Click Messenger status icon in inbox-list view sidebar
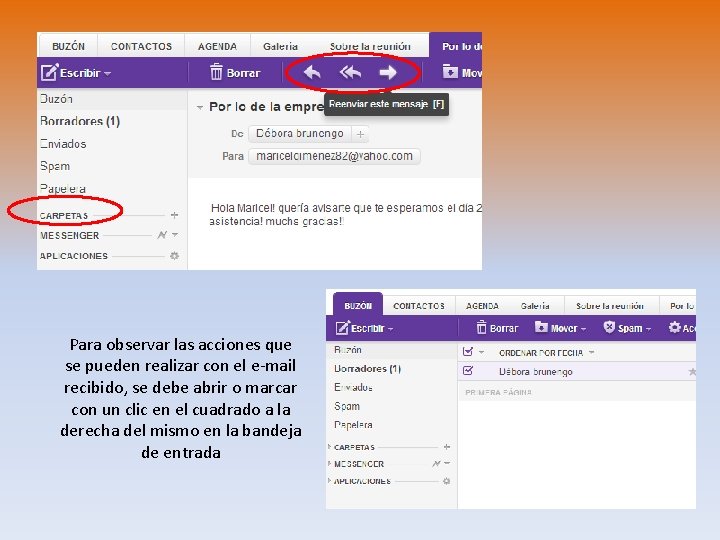Viewport: 720px width, 540px height. (436, 464)
